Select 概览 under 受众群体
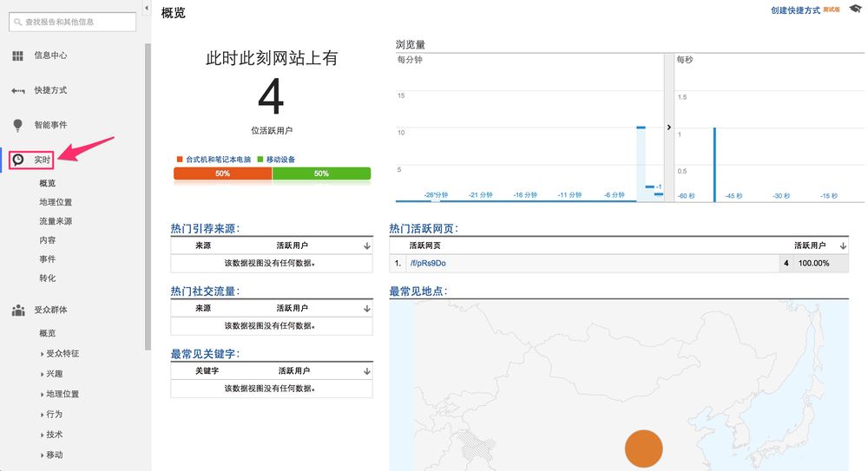Screen dimensions: 868x471 click(x=48, y=333)
